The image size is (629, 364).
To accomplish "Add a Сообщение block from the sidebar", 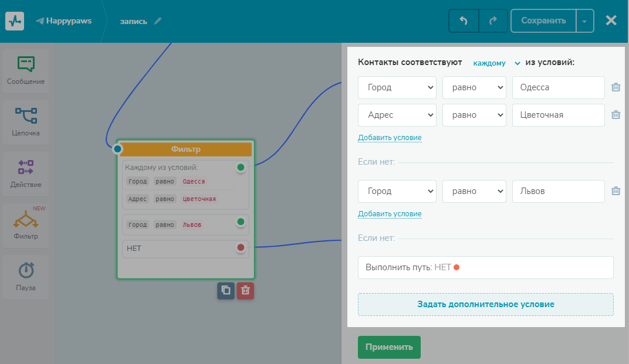I will (x=26, y=71).
